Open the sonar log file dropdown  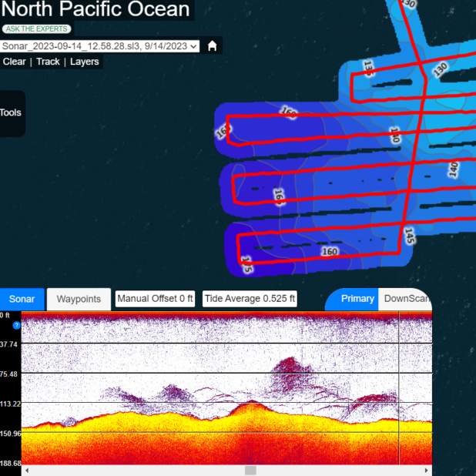click(100, 46)
